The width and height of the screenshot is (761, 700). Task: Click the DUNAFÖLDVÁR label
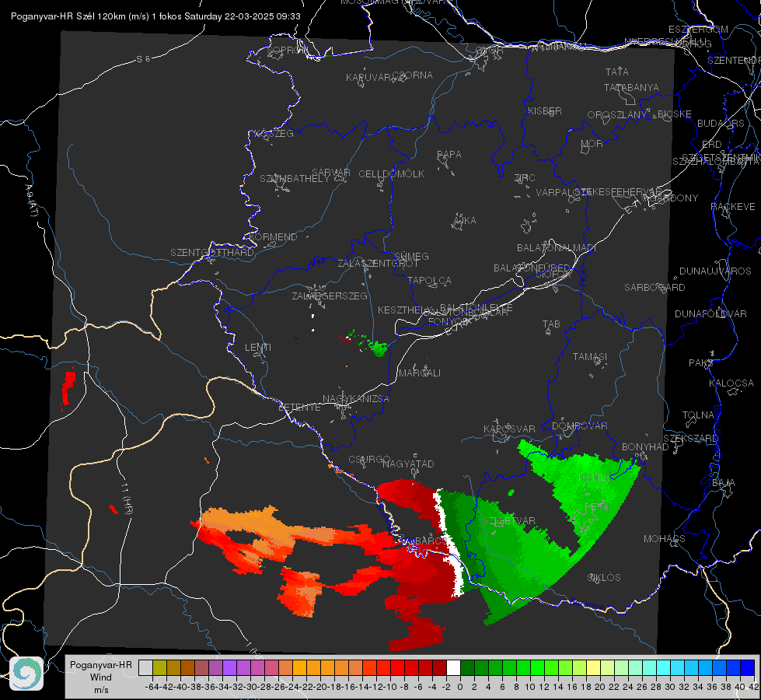pos(710,313)
